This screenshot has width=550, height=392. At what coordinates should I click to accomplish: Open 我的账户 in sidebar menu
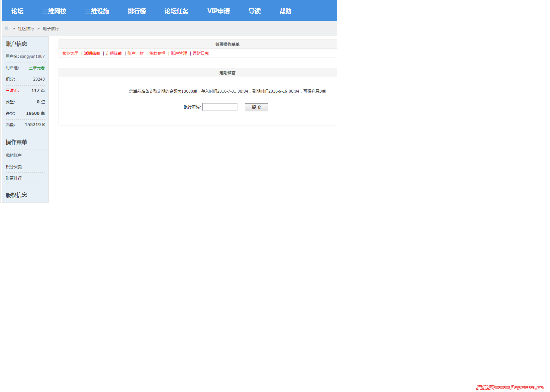click(14, 156)
